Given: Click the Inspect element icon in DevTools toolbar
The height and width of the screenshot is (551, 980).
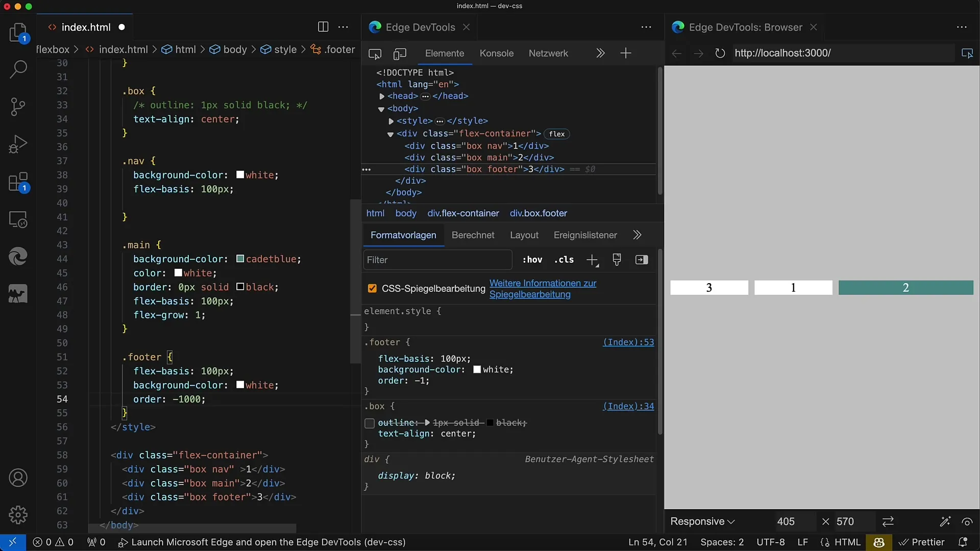Looking at the screenshot, I should click(x=374, y=53).
